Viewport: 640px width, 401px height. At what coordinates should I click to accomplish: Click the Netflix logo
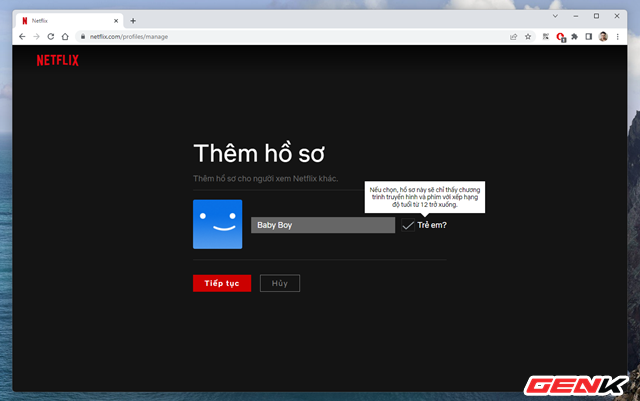(58, 60)
